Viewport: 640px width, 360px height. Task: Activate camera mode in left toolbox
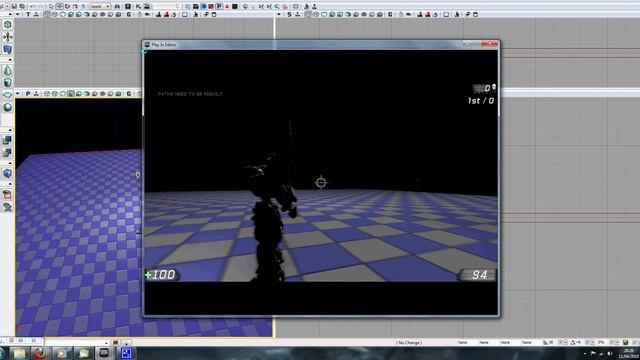[x=7, y=24]
